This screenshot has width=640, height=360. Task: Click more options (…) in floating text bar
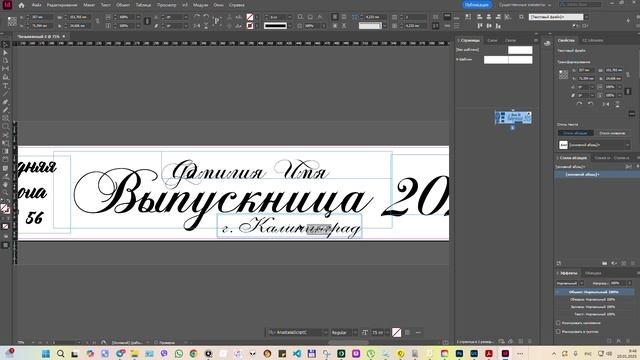[x=418, y=333]
